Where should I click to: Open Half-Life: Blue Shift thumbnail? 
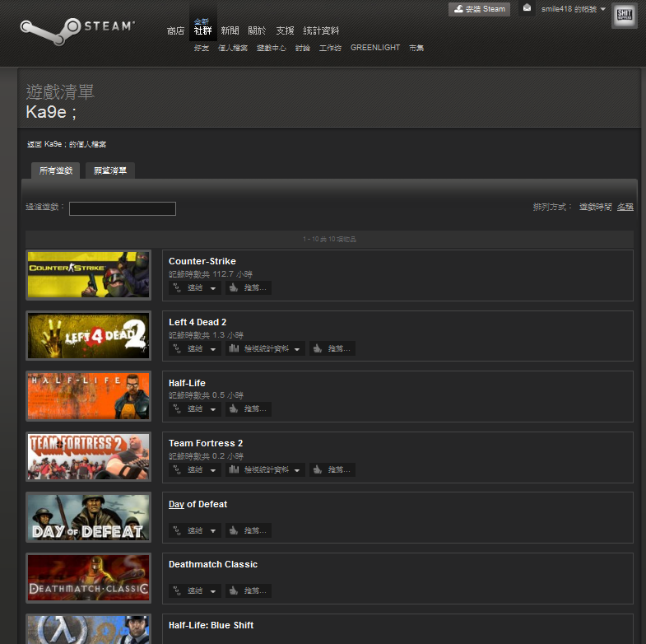tap(89, 628)
